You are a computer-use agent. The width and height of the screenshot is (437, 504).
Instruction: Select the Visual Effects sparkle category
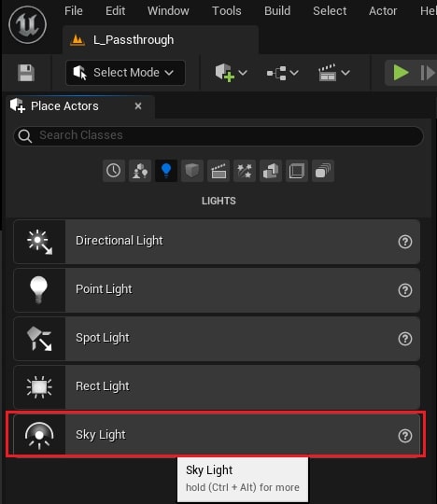[245, 171]
